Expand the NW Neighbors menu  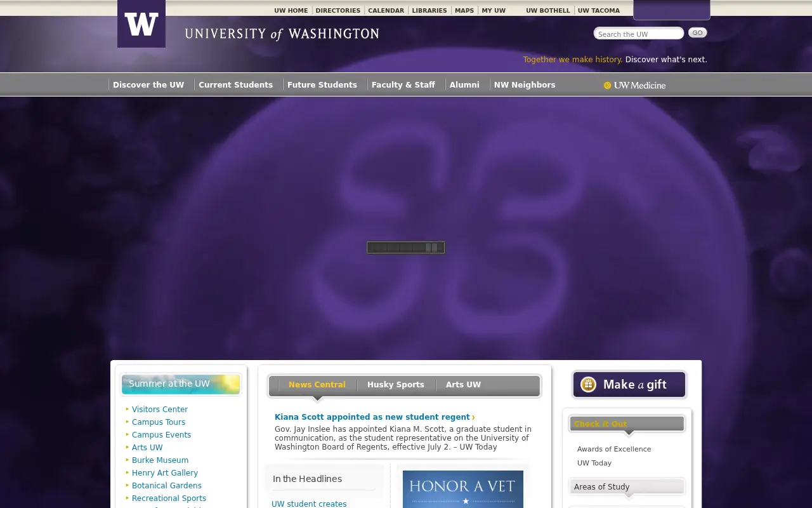tap(525, 85)
